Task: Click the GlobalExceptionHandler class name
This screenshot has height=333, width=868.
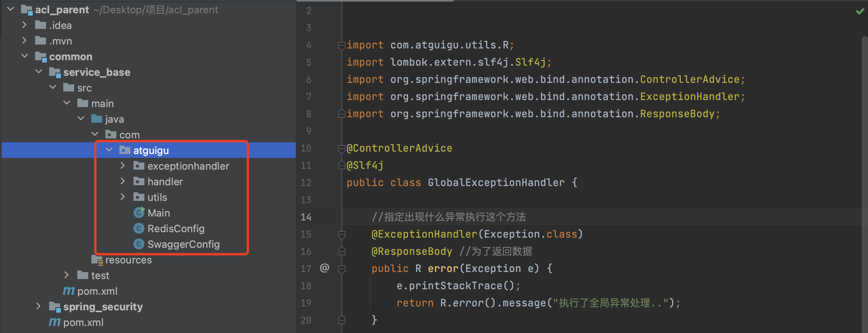Action: [496, 183]
